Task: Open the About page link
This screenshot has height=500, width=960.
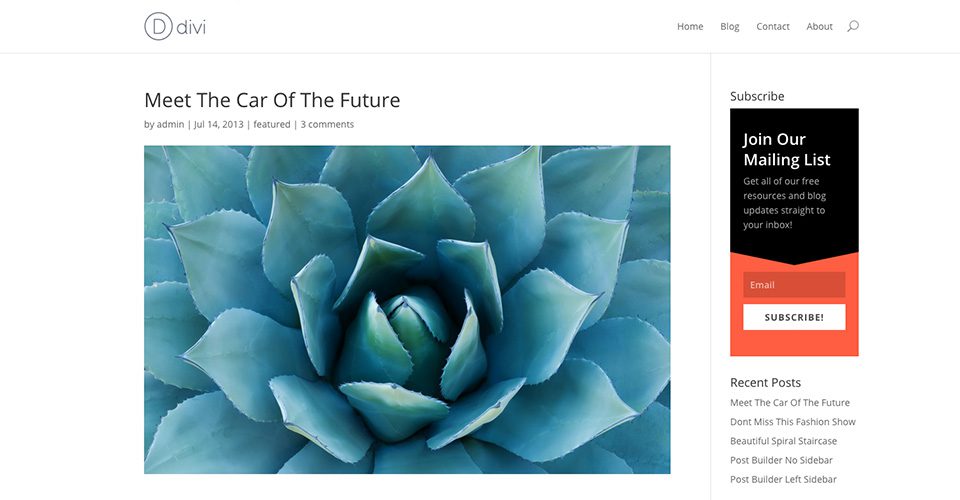Action: pyautogui.click(x=819, y=26)
